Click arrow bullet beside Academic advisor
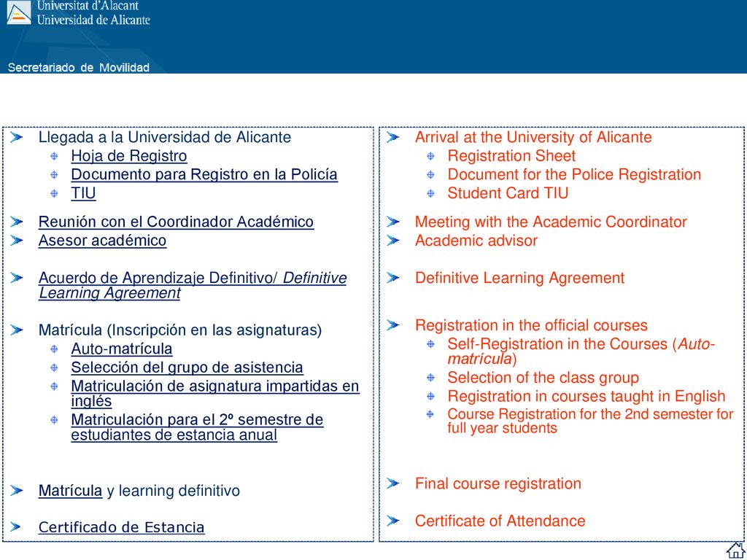The image size is (747, 560). (x=393, y=241)
